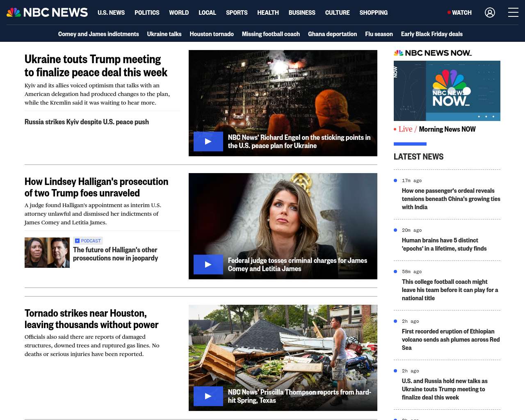Read Human brains 5 epochs story
Screen dimensions: 525x420
point(444,244)
